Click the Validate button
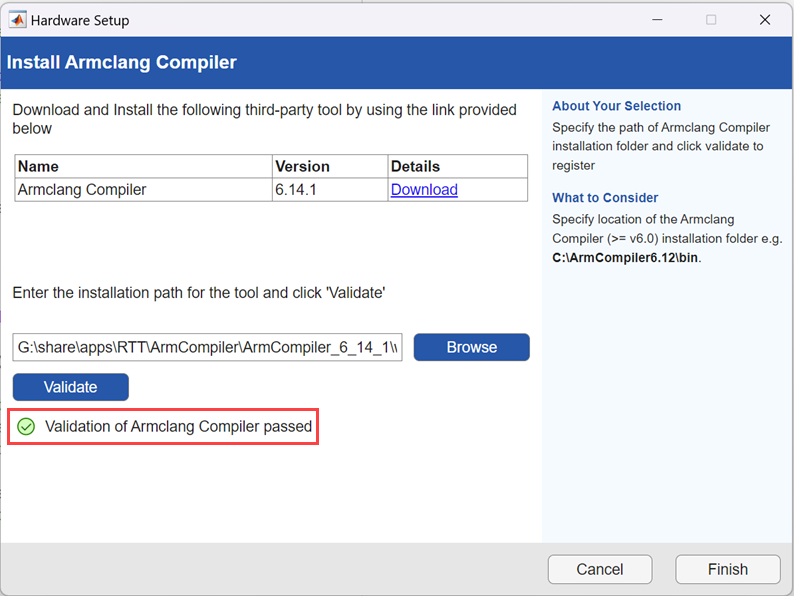The width and height of the screenshot is (794, 596). click(71, 387)
